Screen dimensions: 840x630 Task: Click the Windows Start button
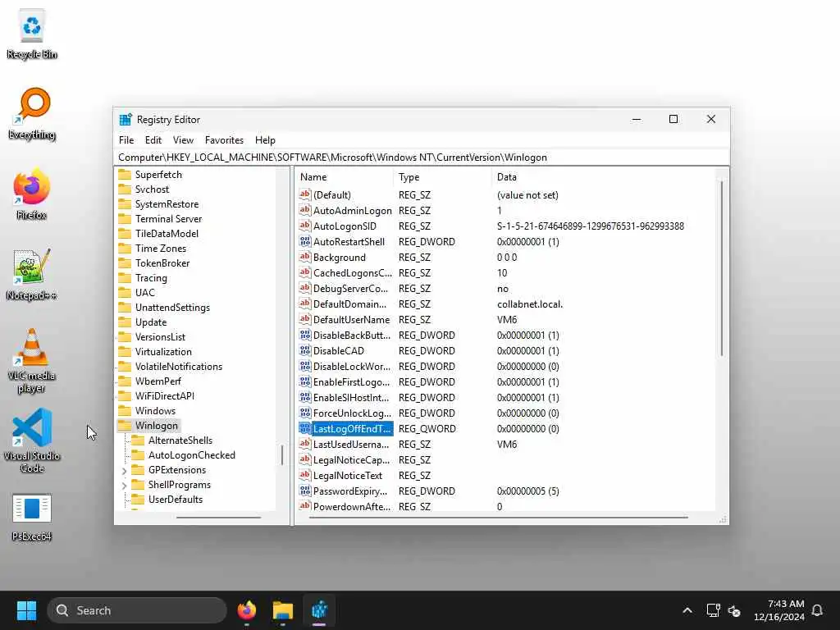[x=26, y=610]
